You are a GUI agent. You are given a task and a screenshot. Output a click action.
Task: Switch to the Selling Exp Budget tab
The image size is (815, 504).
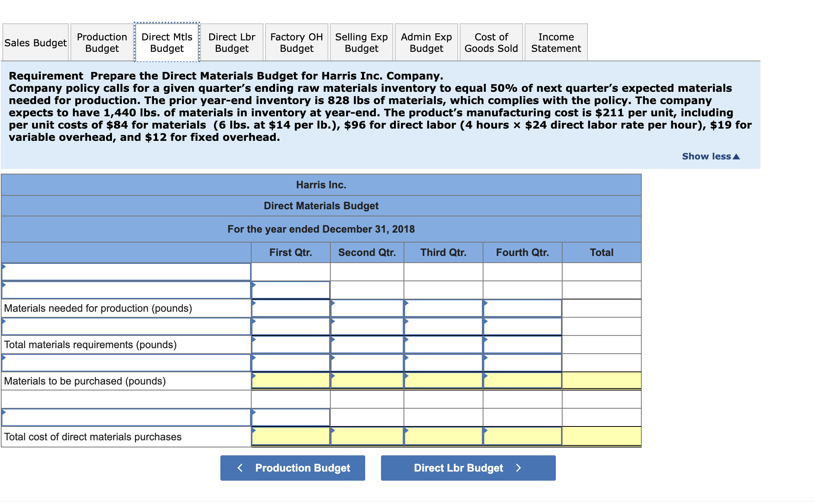[361, 42]
